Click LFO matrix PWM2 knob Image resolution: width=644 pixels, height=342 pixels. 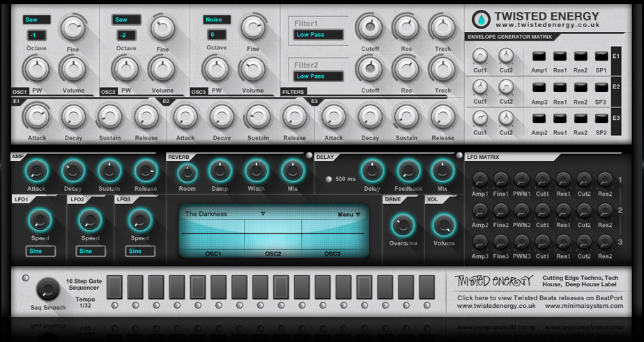tap(521, 210)
